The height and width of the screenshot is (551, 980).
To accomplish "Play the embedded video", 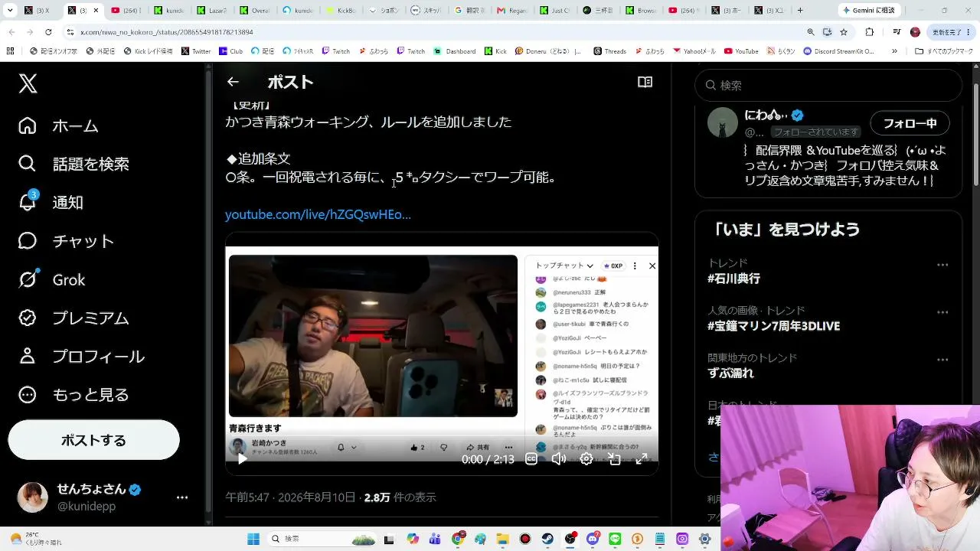I will point(242,458).
